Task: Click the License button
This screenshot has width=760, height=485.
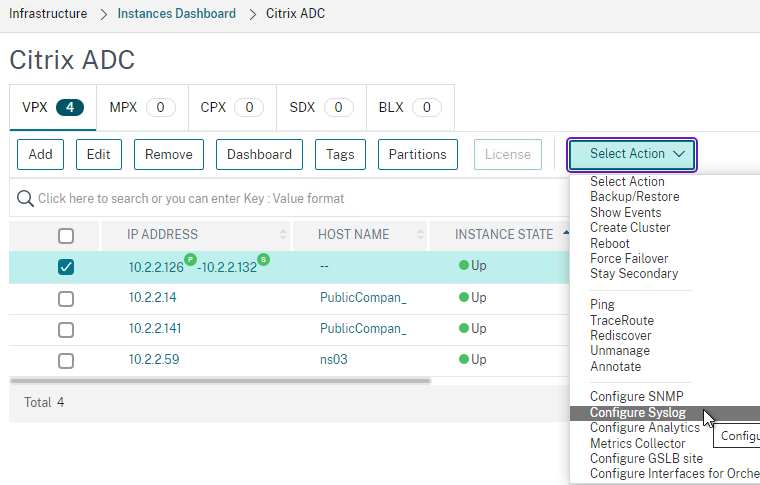Action: 507,155
